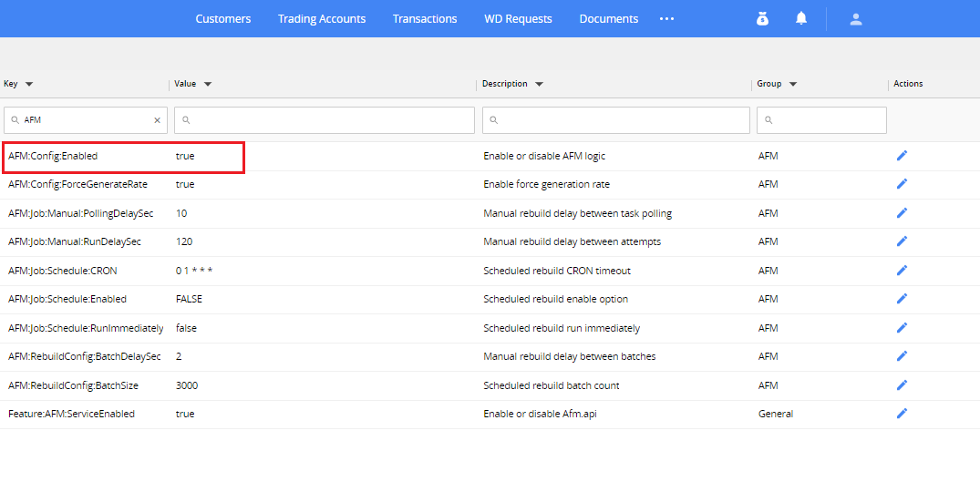Image resolution: width=980 pixels, height=482 pixels.
Task: Focus the Key search field containing AFM
Action: click(x=86, y=120)
